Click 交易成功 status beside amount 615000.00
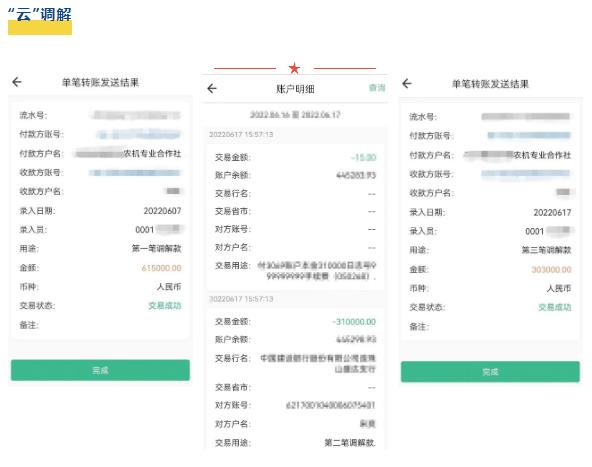The width and height of the screenshot is (592, 467). pyautogui.click(x=165, y=305)
